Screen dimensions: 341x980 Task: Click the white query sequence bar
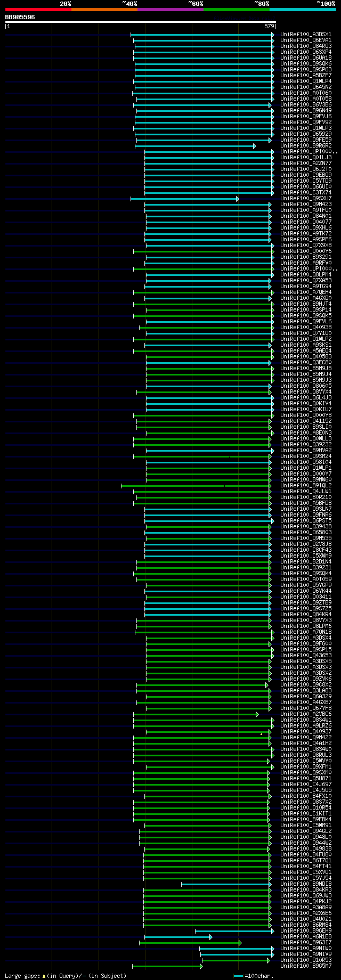[x=140, y=22]
